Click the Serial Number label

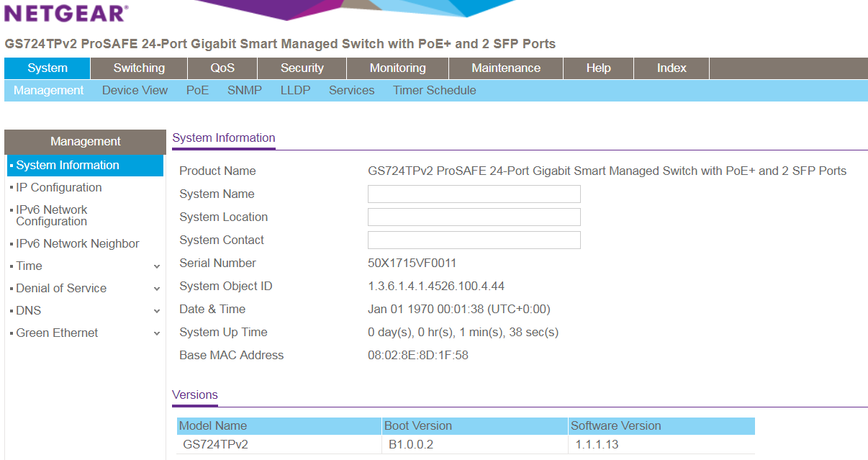217,263
